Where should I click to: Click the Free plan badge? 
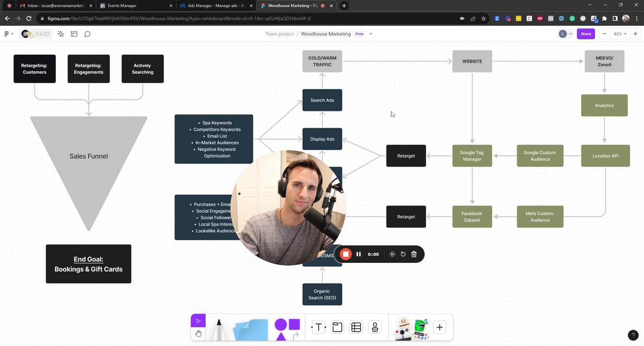point(359,34)
